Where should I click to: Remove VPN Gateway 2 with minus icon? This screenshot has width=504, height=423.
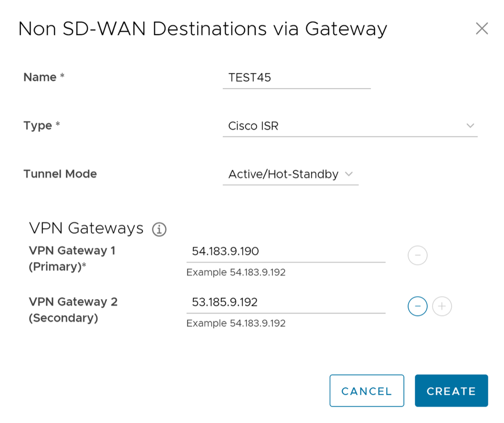pyautogui.click(x=417, y=306)
